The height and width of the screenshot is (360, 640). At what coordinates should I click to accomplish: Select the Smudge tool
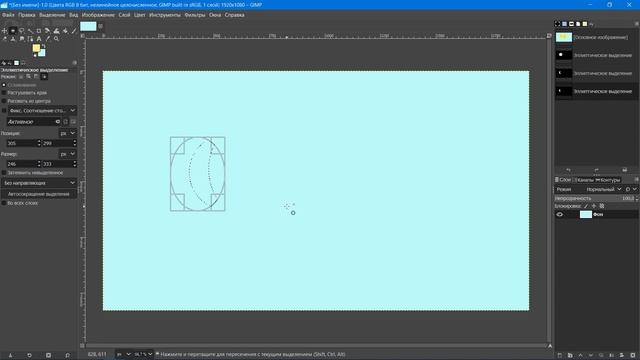point(22,39)
